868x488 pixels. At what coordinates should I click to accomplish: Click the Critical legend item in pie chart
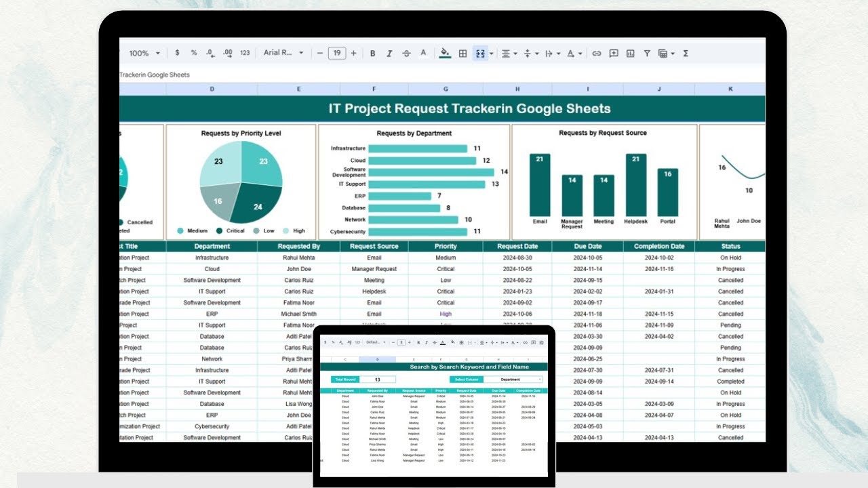[x=232, y=230]
